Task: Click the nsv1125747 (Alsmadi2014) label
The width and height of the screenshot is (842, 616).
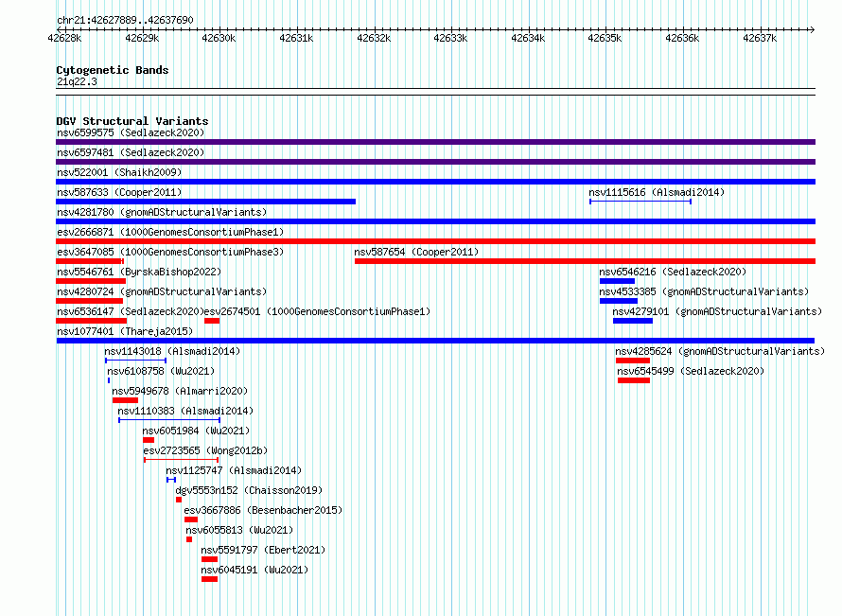Action: point(234,470)
